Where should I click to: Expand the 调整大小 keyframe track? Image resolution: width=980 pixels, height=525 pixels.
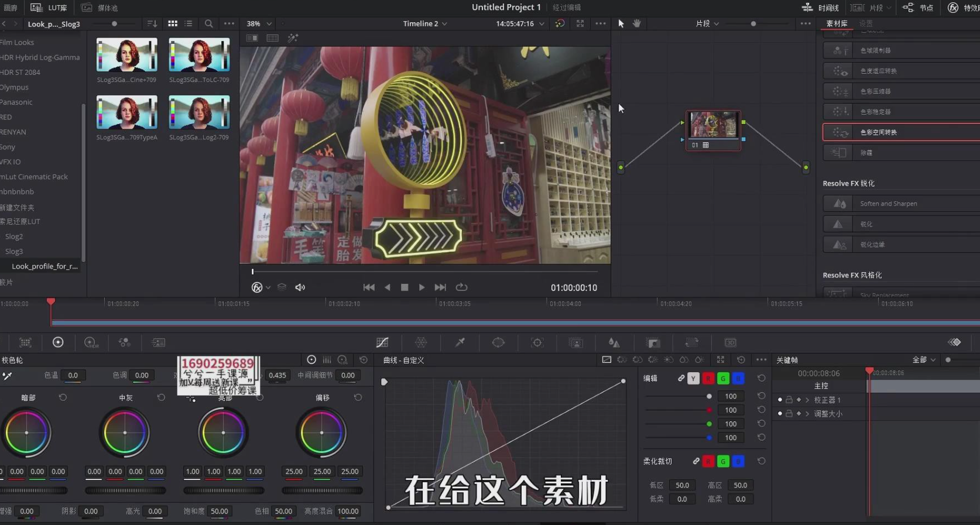807,414
